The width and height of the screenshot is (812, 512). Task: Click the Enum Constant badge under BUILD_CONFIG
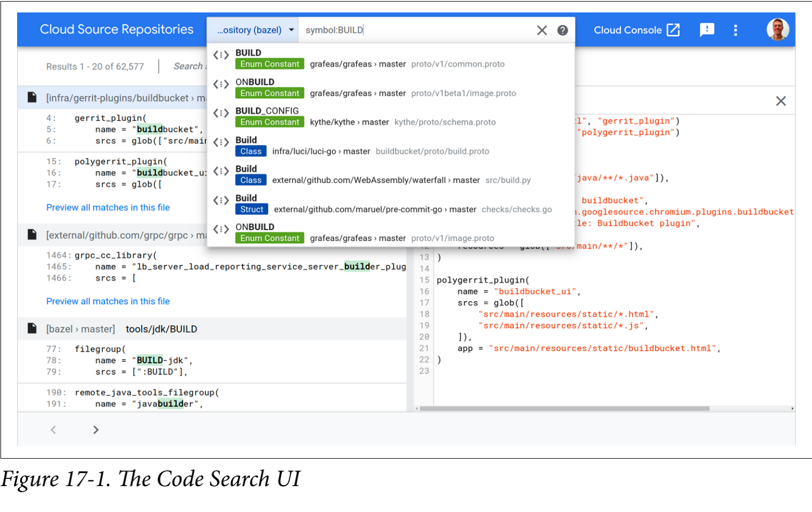[x=270, y=122]
